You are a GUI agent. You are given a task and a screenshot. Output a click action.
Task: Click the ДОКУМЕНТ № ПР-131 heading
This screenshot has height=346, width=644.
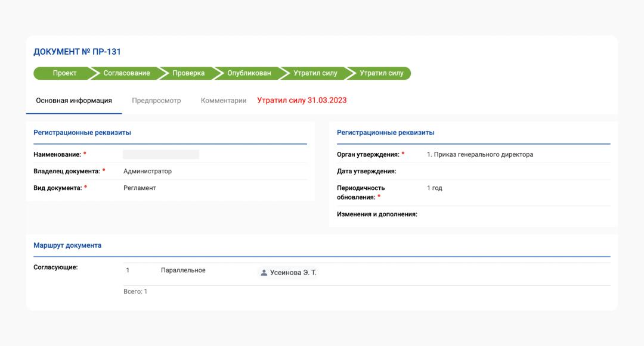point(77,52)
